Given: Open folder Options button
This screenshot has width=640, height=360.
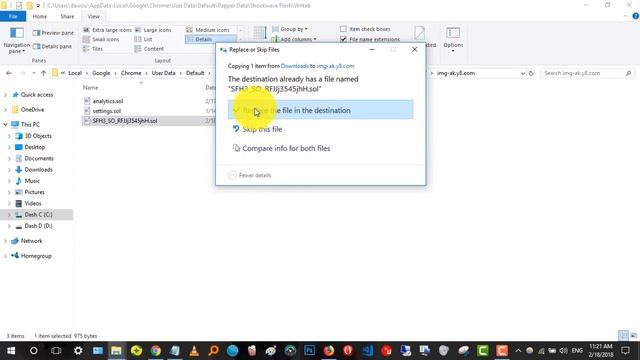Looking at the screenshot, I should (x=453, y=39).
